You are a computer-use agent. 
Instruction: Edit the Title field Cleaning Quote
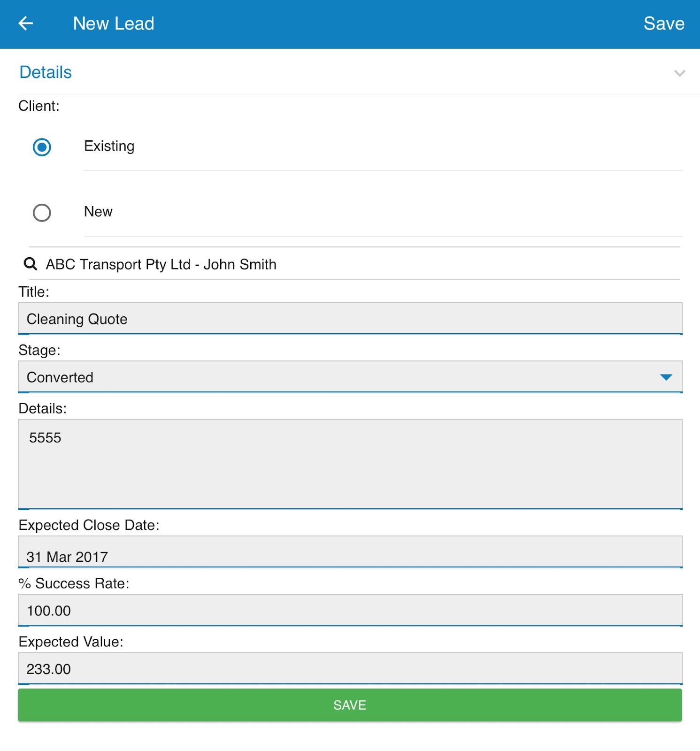(x=350, y=319)
